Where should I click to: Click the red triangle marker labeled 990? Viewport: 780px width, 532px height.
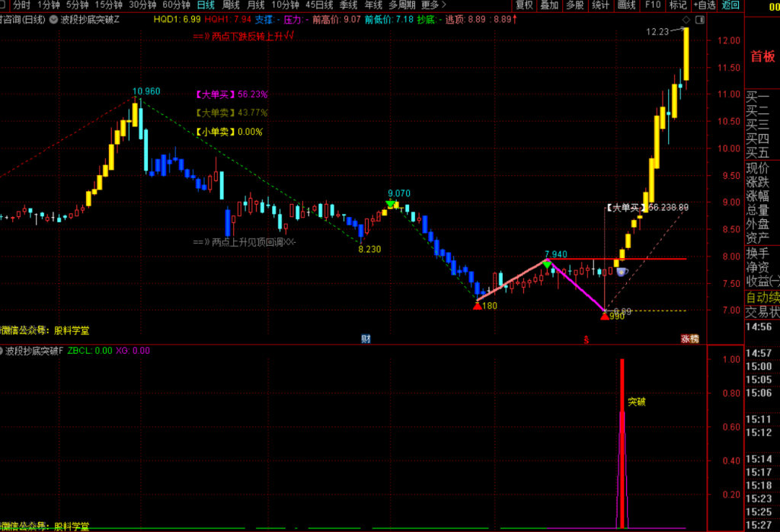pos(605,316)
